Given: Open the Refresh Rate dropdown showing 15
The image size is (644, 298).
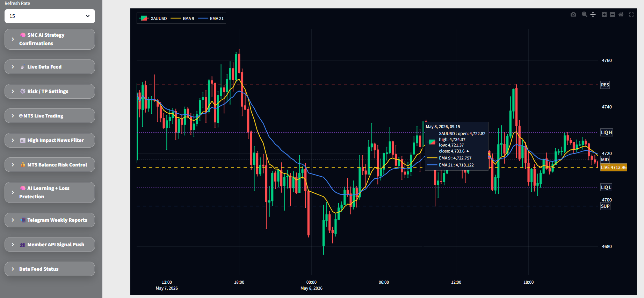Looking at the screenshot, I should pos(50,16).
